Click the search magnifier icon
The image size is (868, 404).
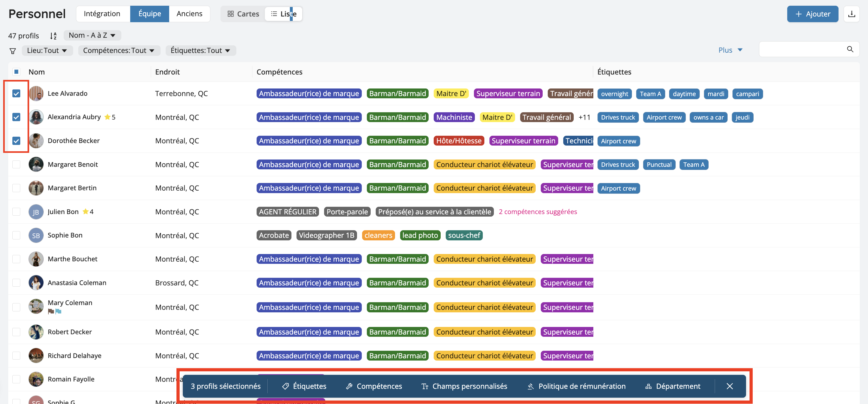point(850,49)
